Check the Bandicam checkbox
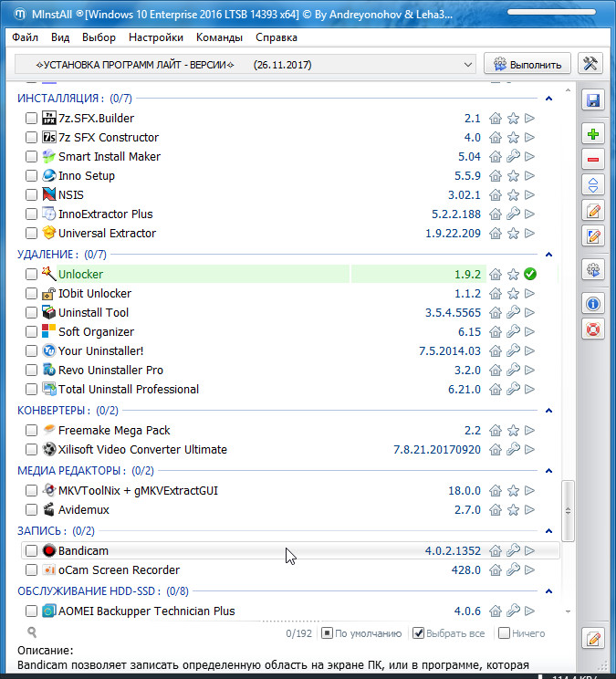This screenshot has width=616, height=679. tap(32, 551)
